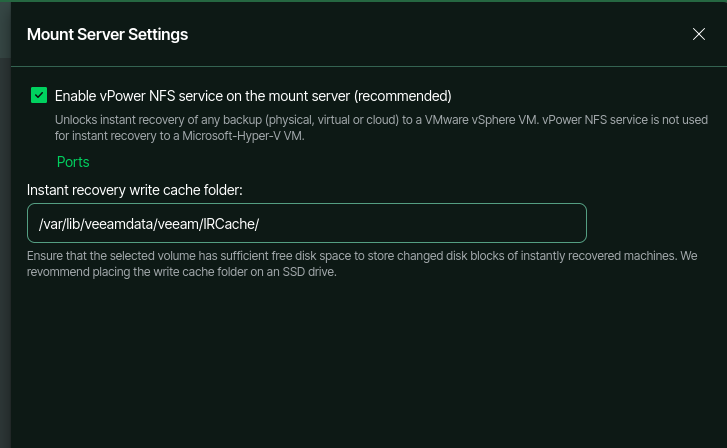Image resolution: width=727 pixels, height=448 pixels.
Task: Click the Mount Server Settings title
Action: click(x=107, y=34)
